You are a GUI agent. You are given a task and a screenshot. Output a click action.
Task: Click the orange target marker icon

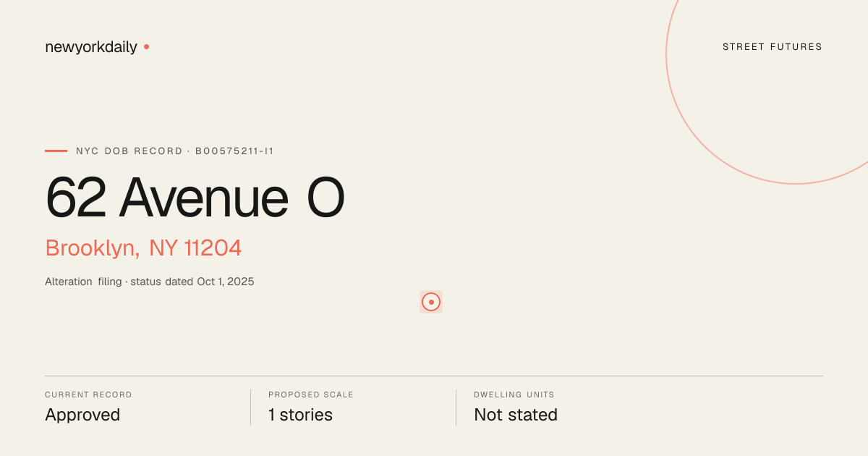[431, 302]
